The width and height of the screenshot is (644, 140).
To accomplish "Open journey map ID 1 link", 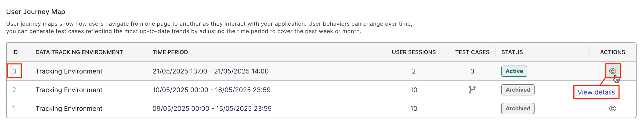I will (14, 108).
